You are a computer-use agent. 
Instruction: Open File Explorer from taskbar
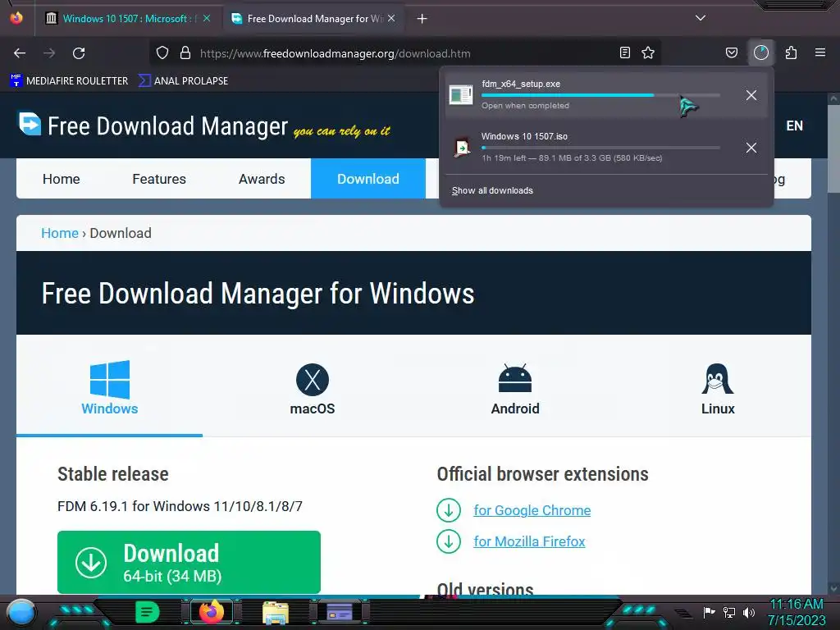point(276,613)
